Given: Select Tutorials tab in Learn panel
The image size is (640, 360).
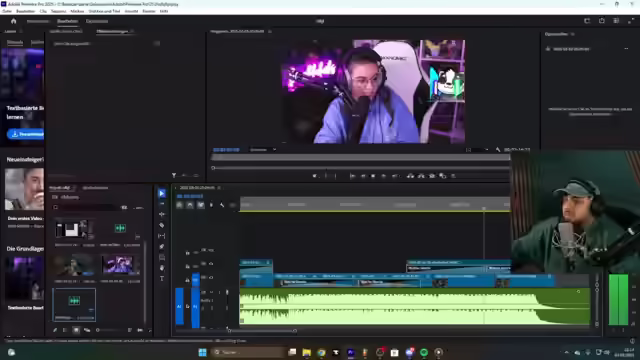Looking at the screenshot, I should (x=15, y=42).
